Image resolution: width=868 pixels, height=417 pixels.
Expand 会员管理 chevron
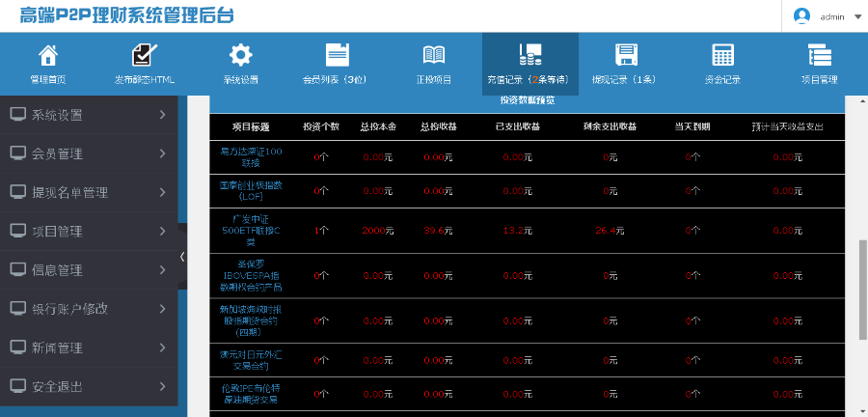coord(162,153)
